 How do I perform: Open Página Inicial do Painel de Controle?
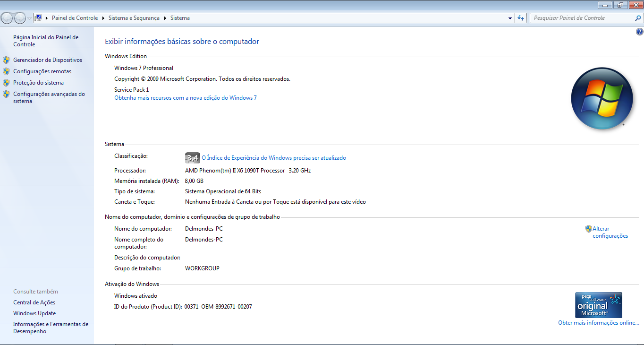pyautogui.click(x=46, y=41)
